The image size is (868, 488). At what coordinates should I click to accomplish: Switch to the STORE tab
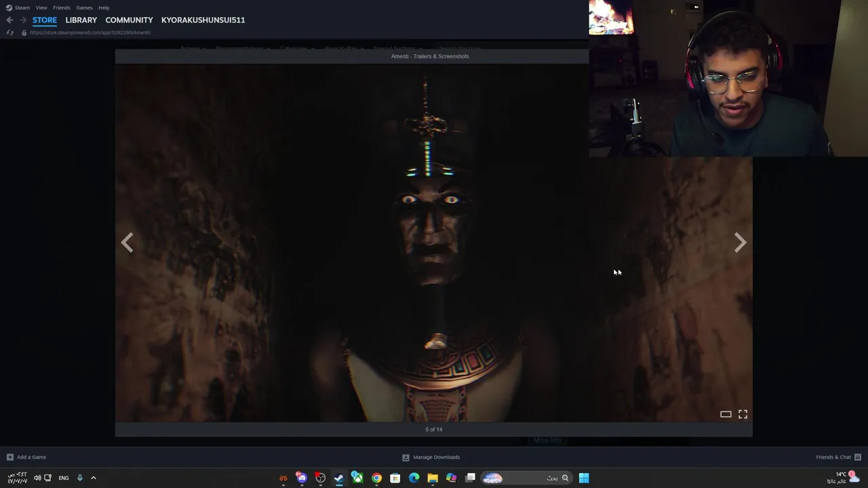pos(45,20)
